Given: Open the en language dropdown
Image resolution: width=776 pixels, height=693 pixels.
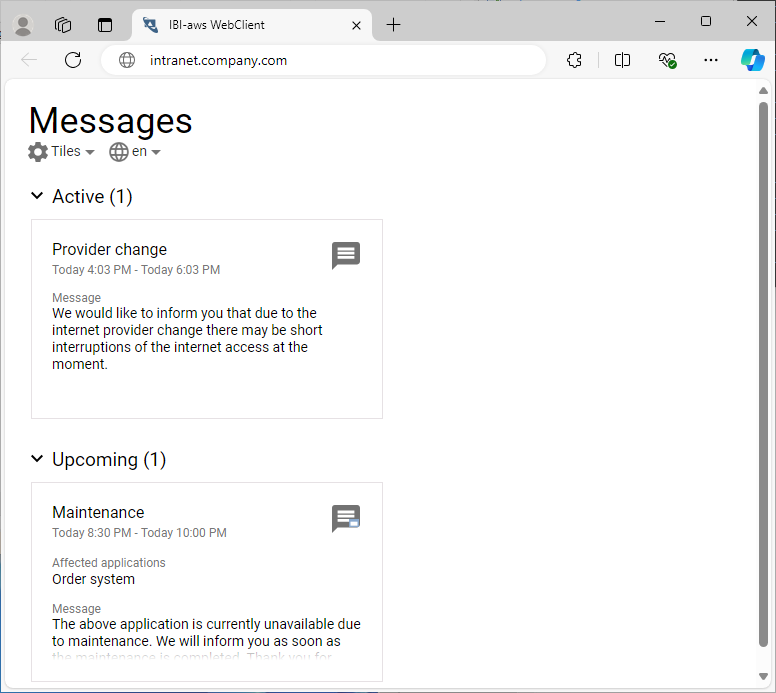Looking at the screenshot, I should pyautogui.click(x=135, y=152).
